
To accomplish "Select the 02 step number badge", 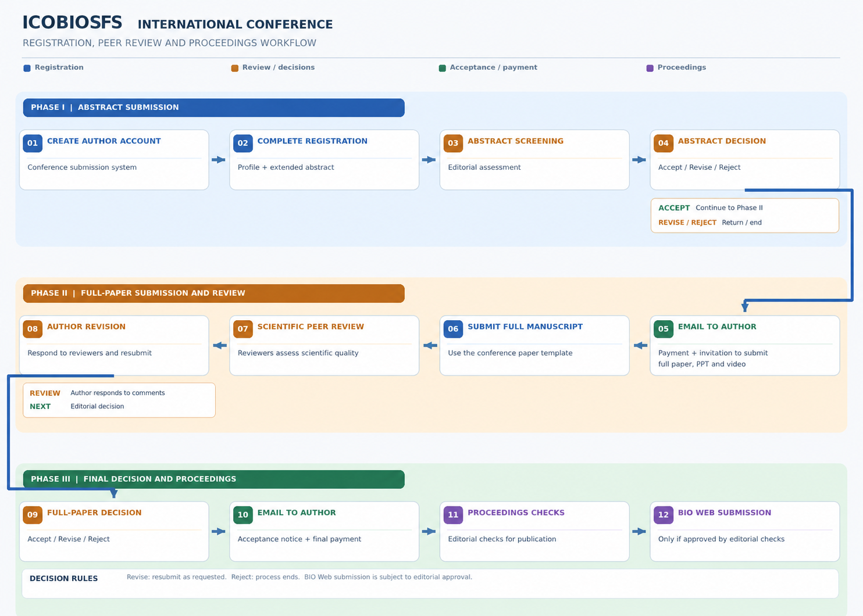I will (x=243, y=143).
